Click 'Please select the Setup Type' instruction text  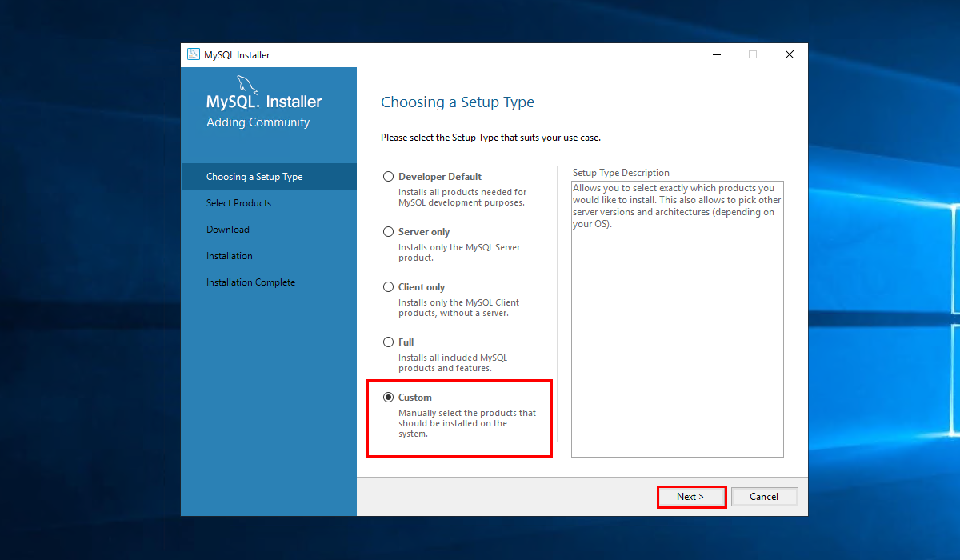click(x=490, y=138)
